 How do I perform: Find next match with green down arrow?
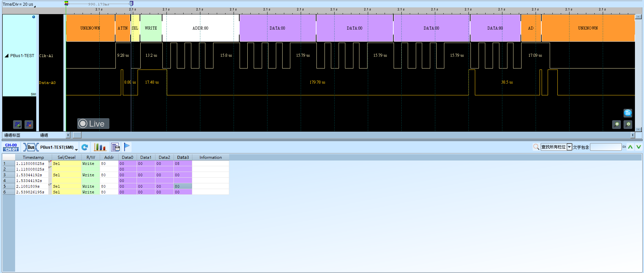pyautogui.click(x=639, y=147)
